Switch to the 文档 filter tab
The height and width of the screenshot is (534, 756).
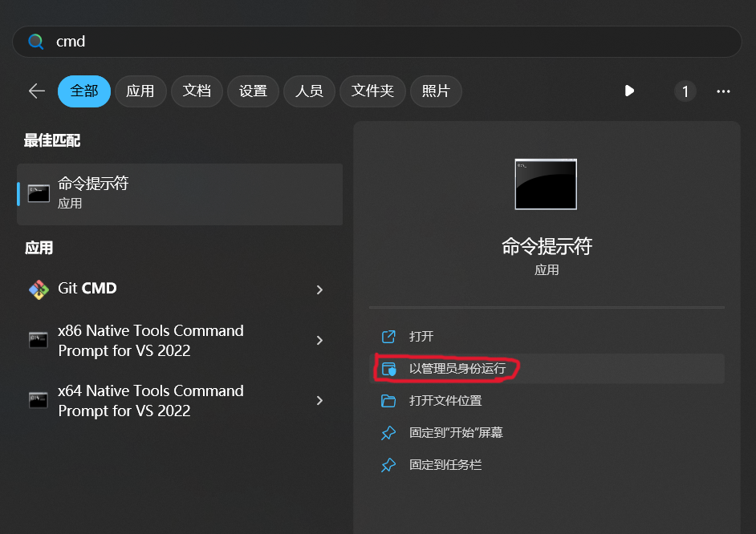(x=196, y=91)
